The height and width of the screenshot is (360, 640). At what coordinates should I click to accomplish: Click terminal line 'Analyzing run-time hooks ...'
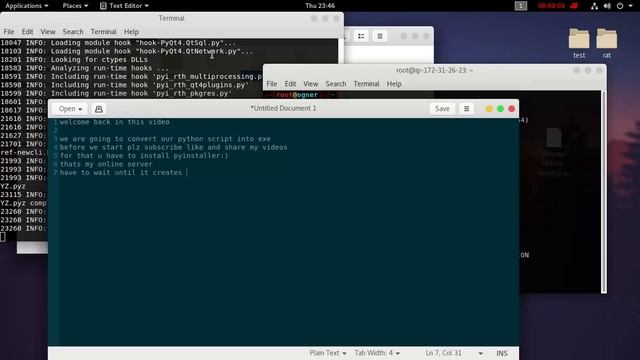tap(84, 68)
